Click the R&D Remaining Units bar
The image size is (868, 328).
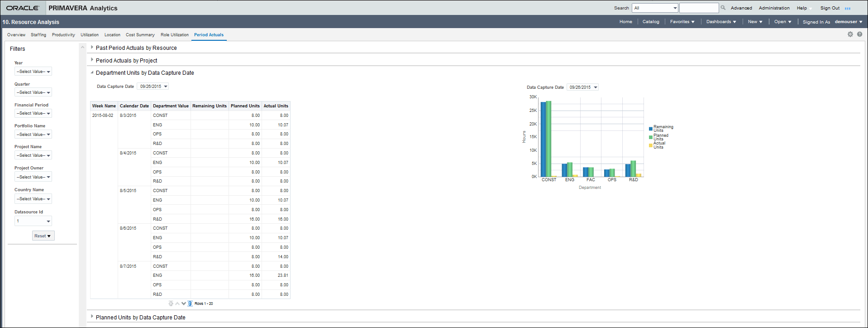[628, 170]
